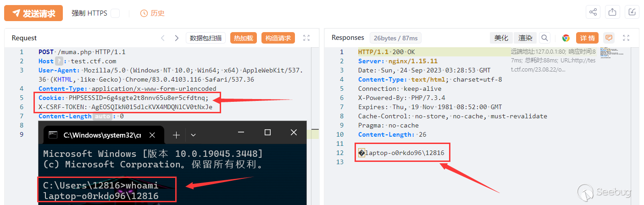The height and width of the screenshot is (205, 644).
Task: Open the 历史 history link
Action: pyautogui.click(x=152, y=13)
